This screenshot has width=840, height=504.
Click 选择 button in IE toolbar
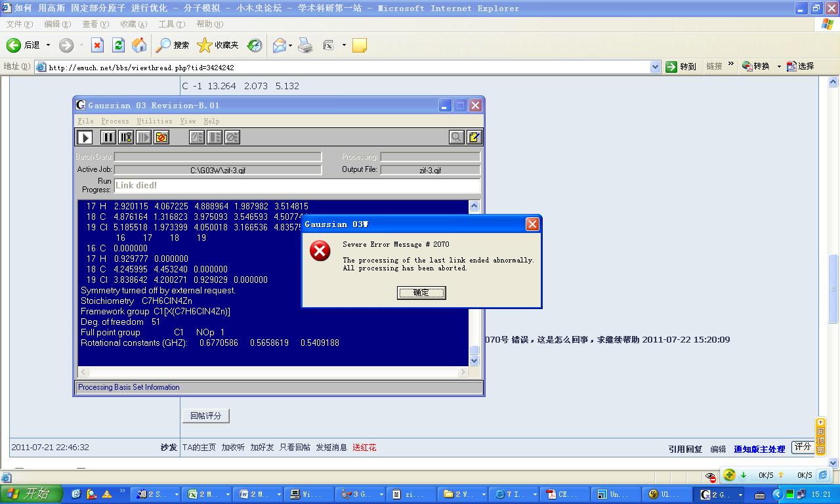(801, 66)
